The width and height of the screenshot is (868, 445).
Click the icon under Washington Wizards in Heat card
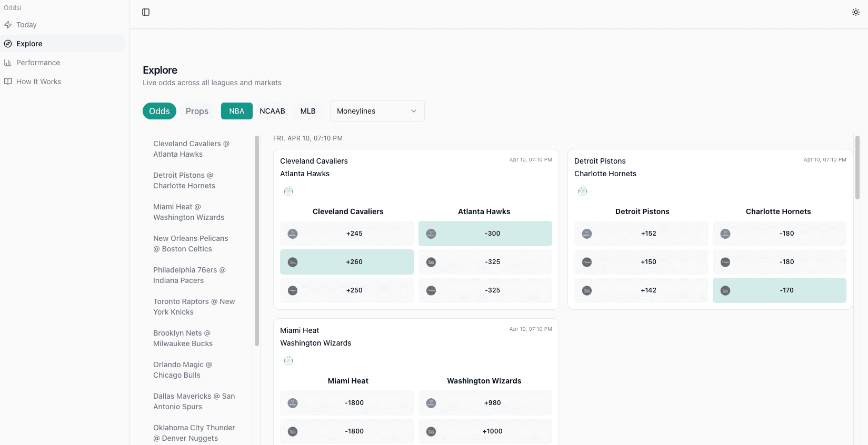(288, 360)
